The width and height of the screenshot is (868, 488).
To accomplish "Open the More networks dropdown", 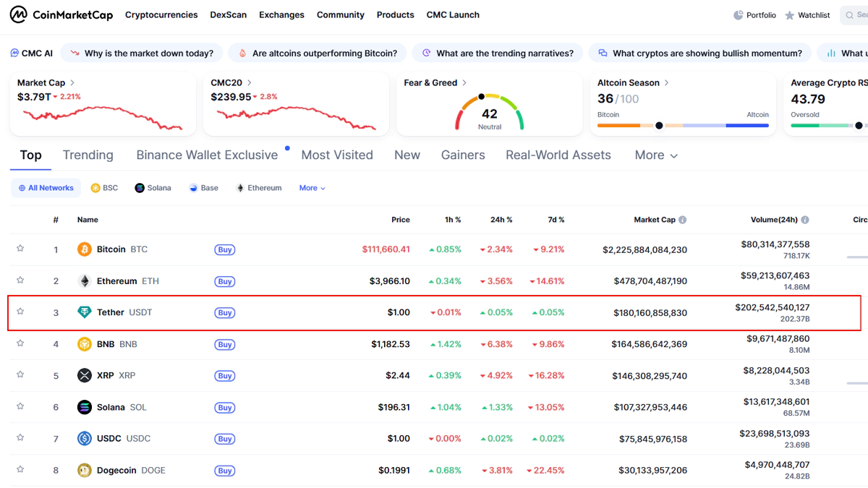I will tap(312, 188).
